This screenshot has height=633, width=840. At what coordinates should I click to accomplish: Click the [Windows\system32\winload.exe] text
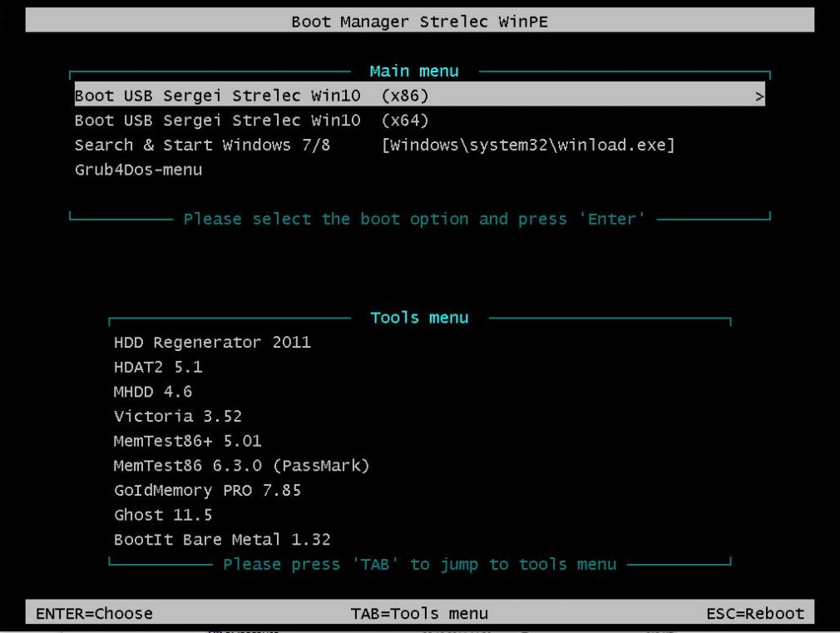(528, 145)
